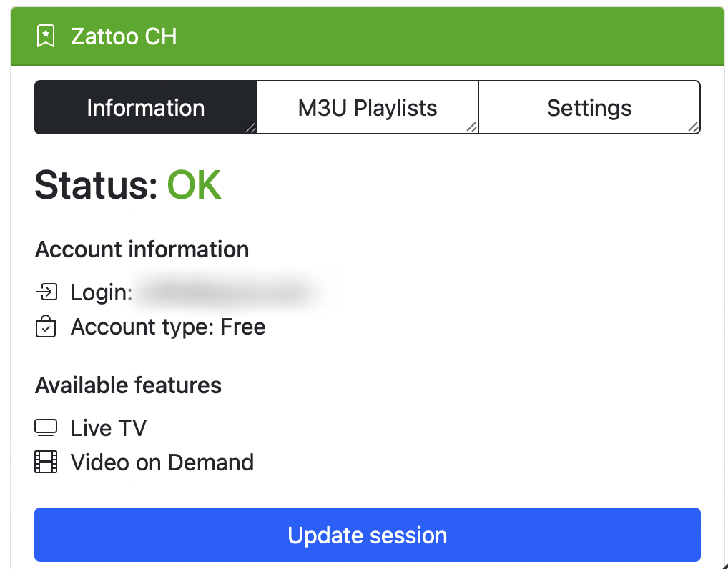Viewport: 728px width, 569px height.
Task: Click the Zattoo CH header title
Action: click(124, 36)
